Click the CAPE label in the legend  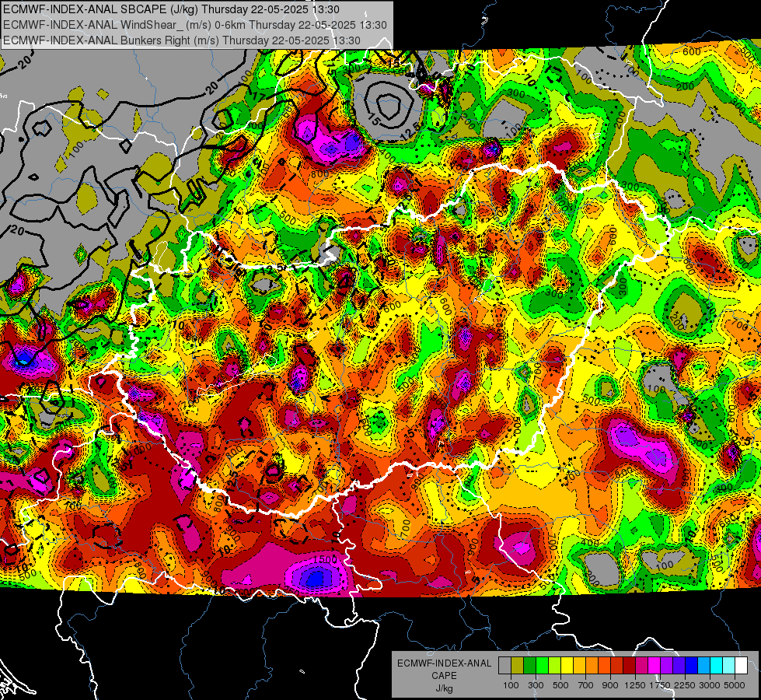(x=444, y=675)
